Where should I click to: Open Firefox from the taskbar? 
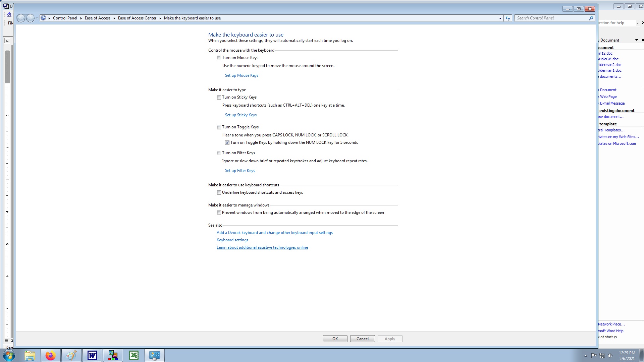[x=51, y=355]
